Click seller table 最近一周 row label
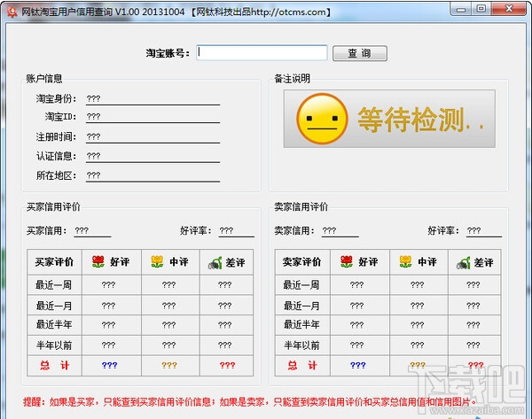The height and width of the screenshot is (419, 532). pos(301,284)
